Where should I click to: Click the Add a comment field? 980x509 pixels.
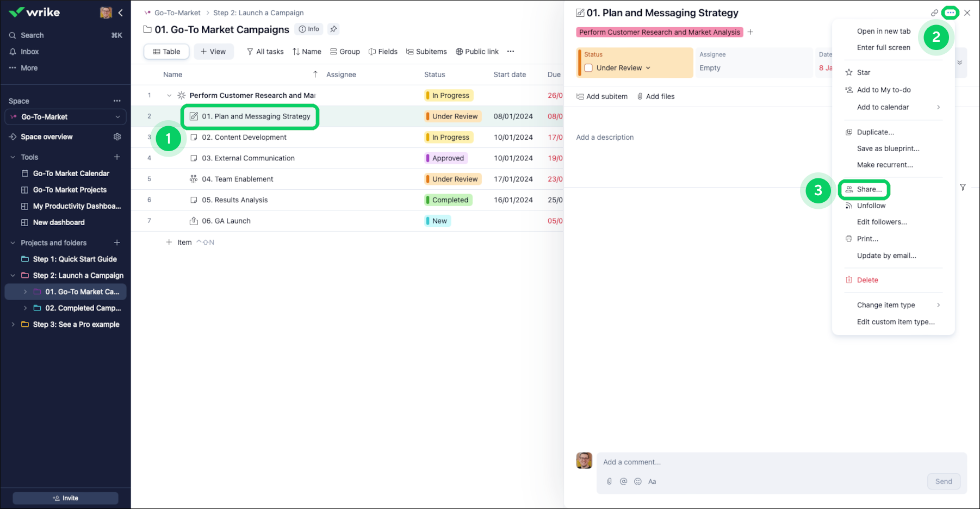(761, 462)
